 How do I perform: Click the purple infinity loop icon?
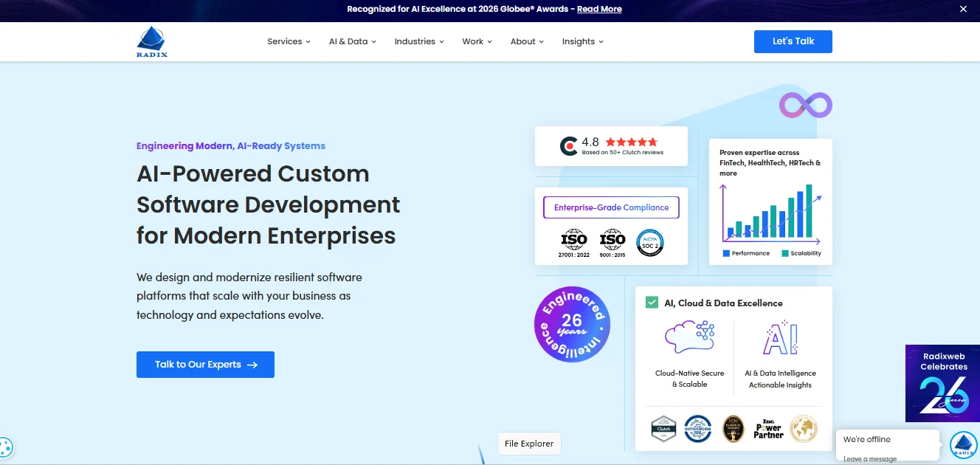click(x=806, y=106)
